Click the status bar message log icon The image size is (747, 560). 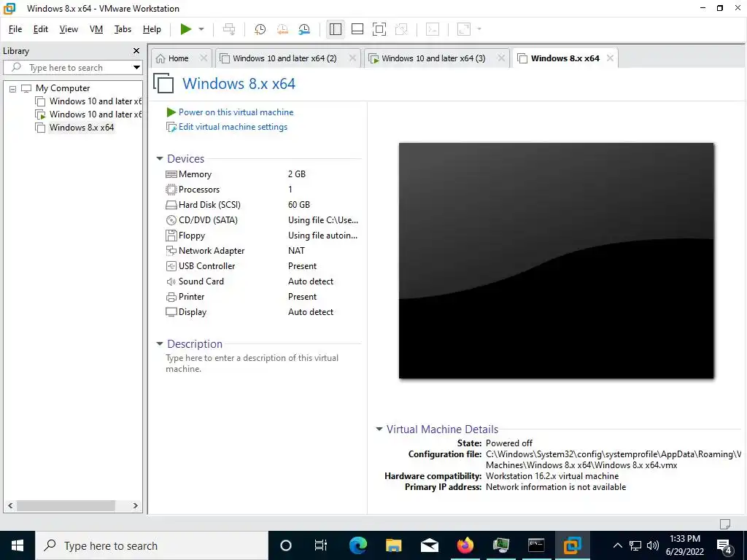(x=724, y=524)
